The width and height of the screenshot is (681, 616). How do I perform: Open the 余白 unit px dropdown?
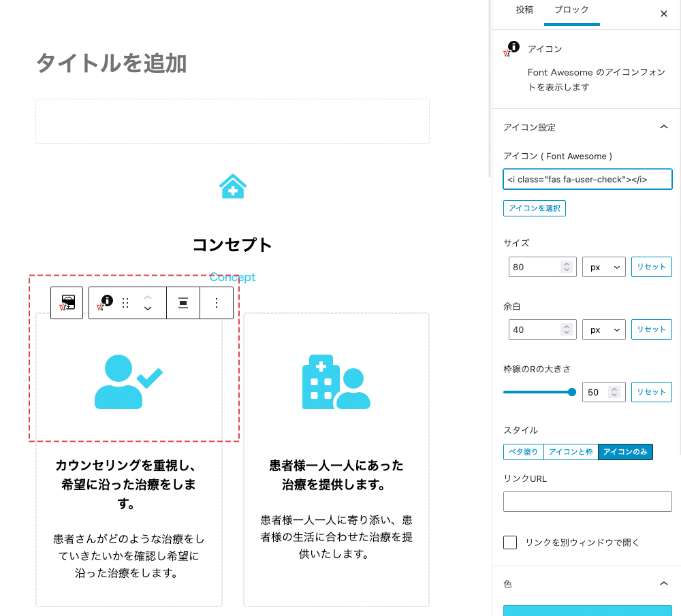(x=603, y=329)
